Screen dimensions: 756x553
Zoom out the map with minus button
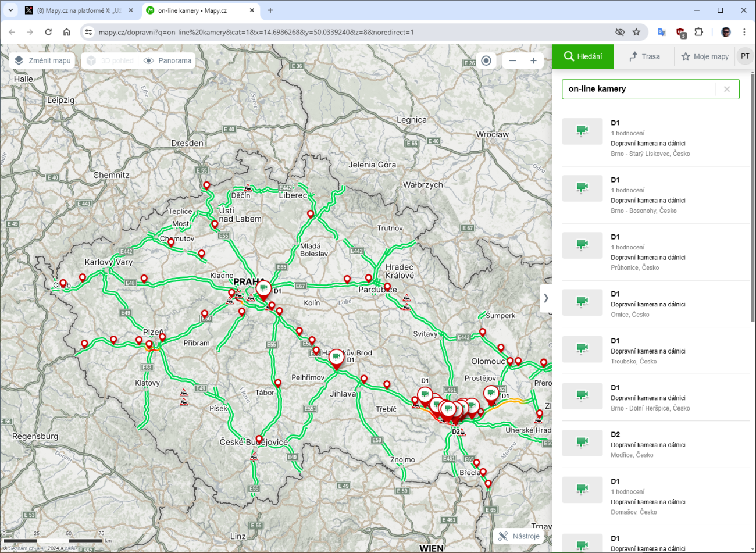pos(512,60)
